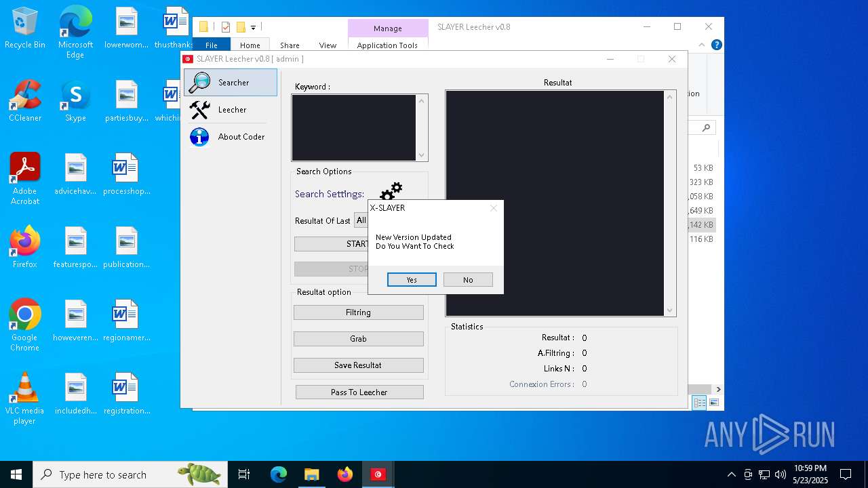Show hidden system tray icons
The width and height of the screenshot is (868, 488).
click(x=731, y=474)
